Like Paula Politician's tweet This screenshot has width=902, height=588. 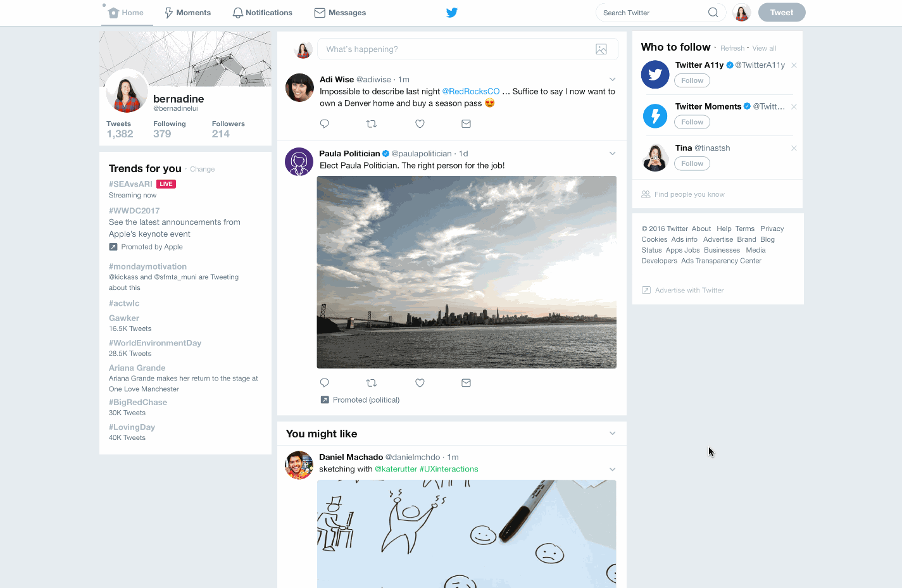pyautogui.click(x=420, y=383)
